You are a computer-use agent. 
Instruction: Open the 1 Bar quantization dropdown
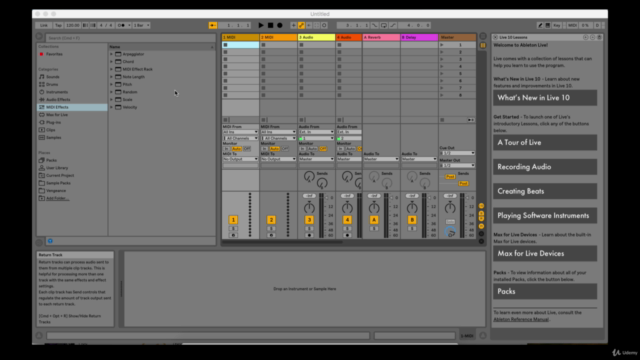point(141,25)
